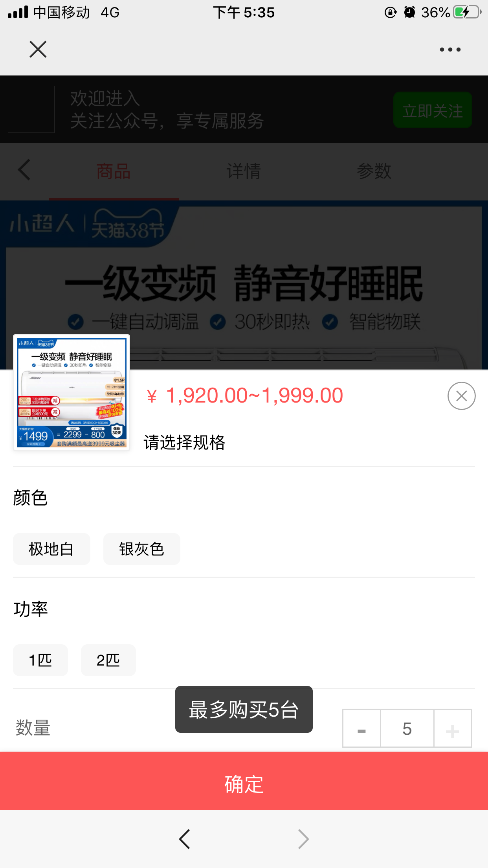This screenshot has height=868, width=488.
Task: Tap the bottom browser back arrow
Action: click(x=185, y=839)
